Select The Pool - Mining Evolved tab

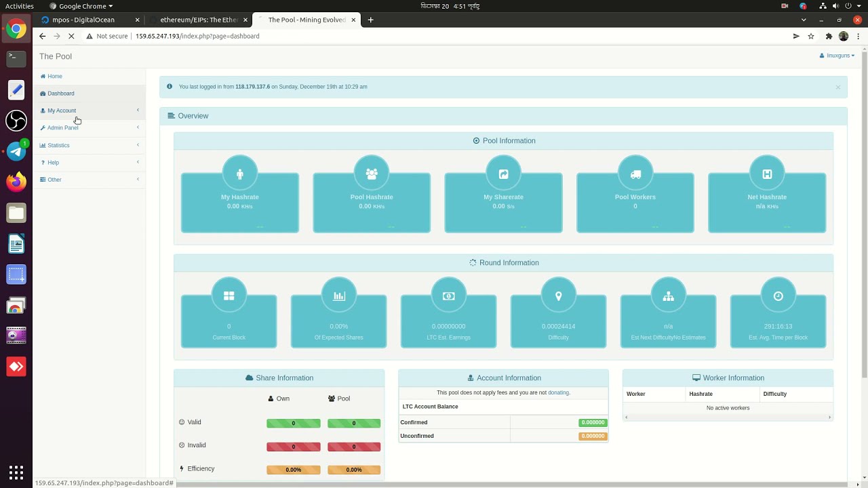[x=306, y=20]
